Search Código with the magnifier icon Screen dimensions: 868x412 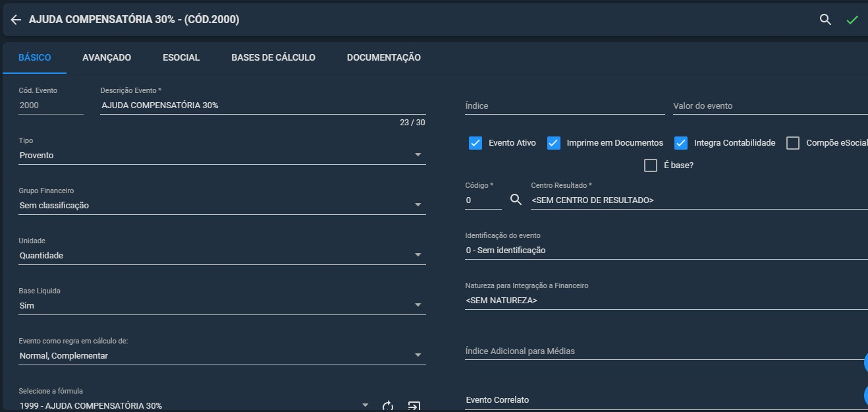pyautogui.click(x=516, y=200)
